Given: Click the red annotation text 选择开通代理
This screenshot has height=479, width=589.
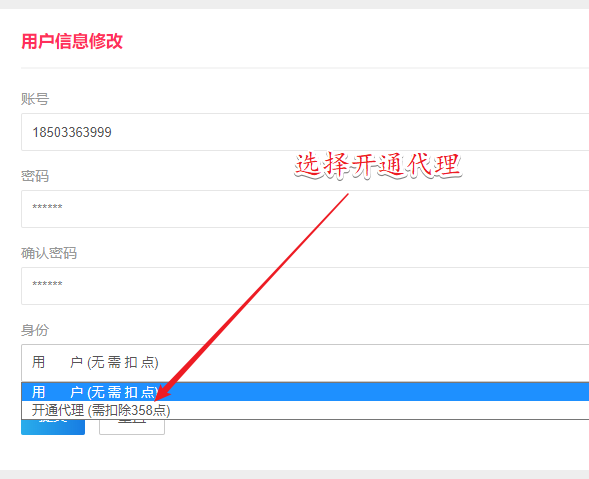Looking at the screenshot, I should point(378,165).
